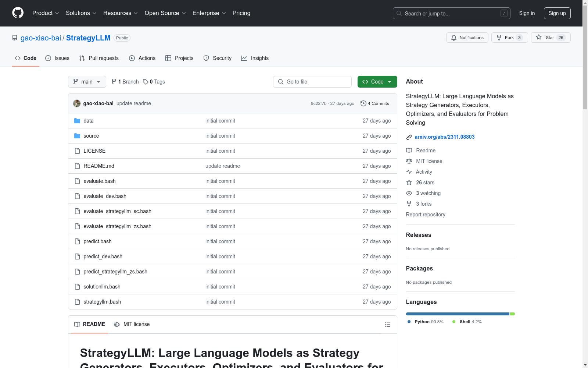Click the scale icon beside MIT license in About

(x=409, y=161)
